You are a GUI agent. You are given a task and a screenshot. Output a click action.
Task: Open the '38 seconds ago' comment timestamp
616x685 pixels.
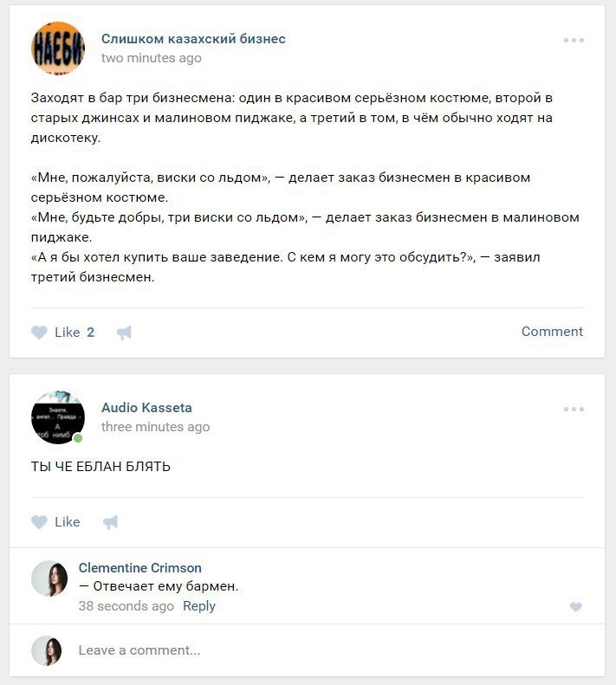click(126, 606)
